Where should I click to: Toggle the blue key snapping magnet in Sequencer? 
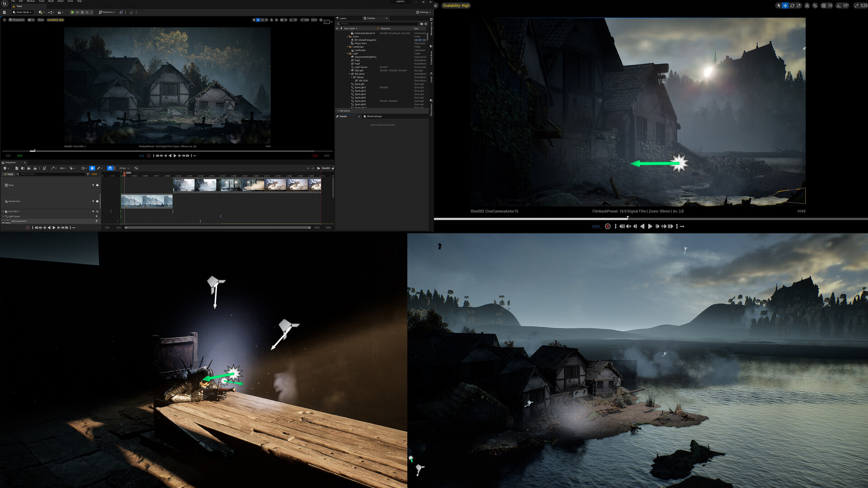110,168
